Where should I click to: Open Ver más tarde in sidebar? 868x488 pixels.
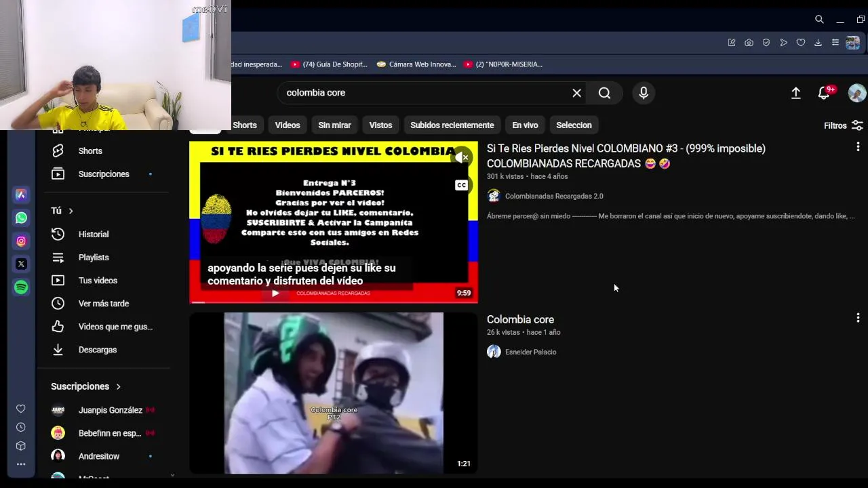coord(105,304)
